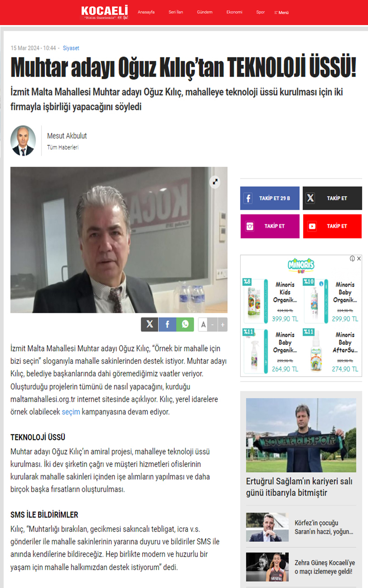The height and width of the screenshot is (588, 368).
Task: Follow on X with black TAKİP ET button
Action: coord(332,198)
